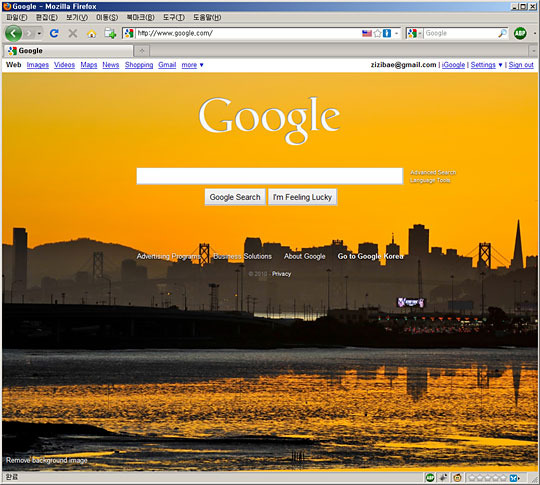Screen dimensions: 540x485
Task: Click the Stop loading X icon
Action: pyautogui.click(x=73, y=33)
